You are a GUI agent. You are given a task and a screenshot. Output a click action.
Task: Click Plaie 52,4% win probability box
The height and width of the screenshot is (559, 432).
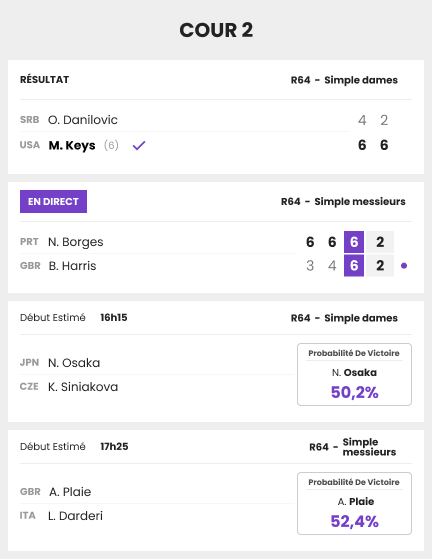[x=354, y=503]
